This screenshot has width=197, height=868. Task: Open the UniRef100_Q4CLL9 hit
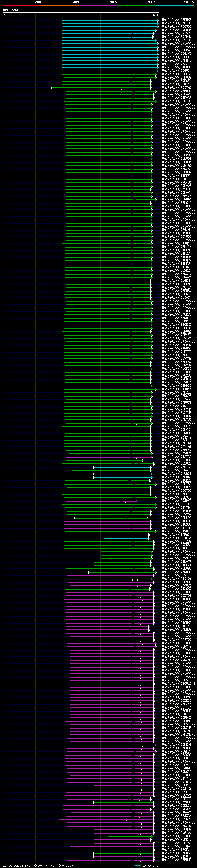tap(177, 548)
